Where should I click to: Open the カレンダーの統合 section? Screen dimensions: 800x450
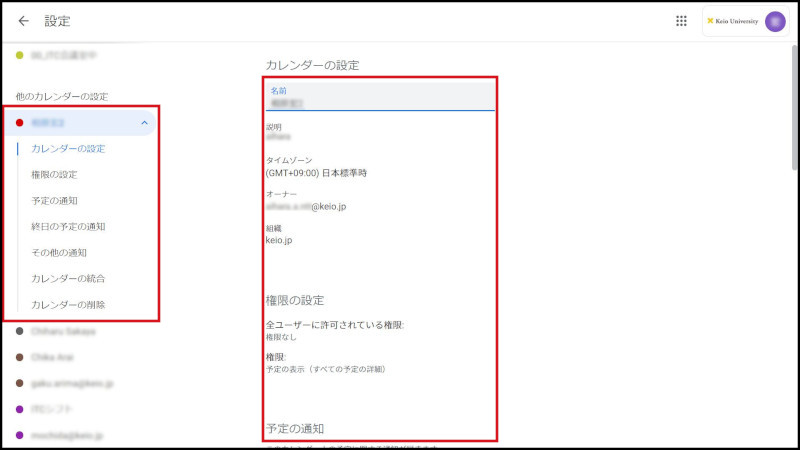click(x=68, y=278)
